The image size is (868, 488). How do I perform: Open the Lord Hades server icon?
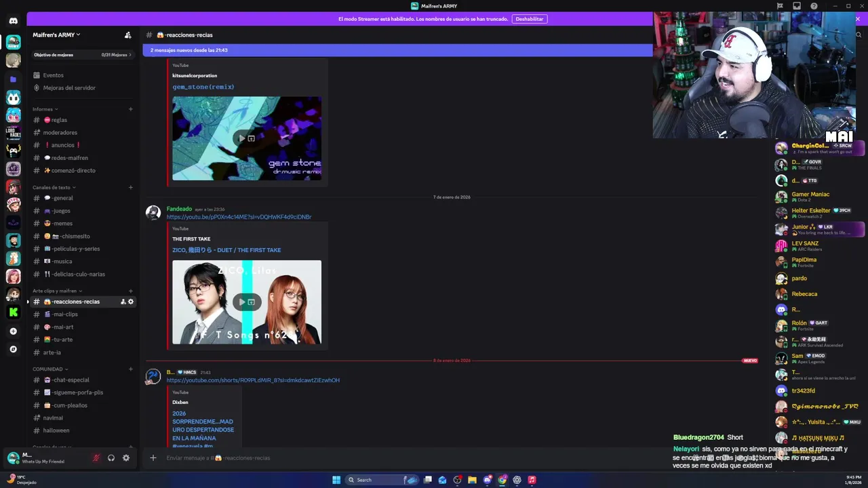tap(13, 134)
